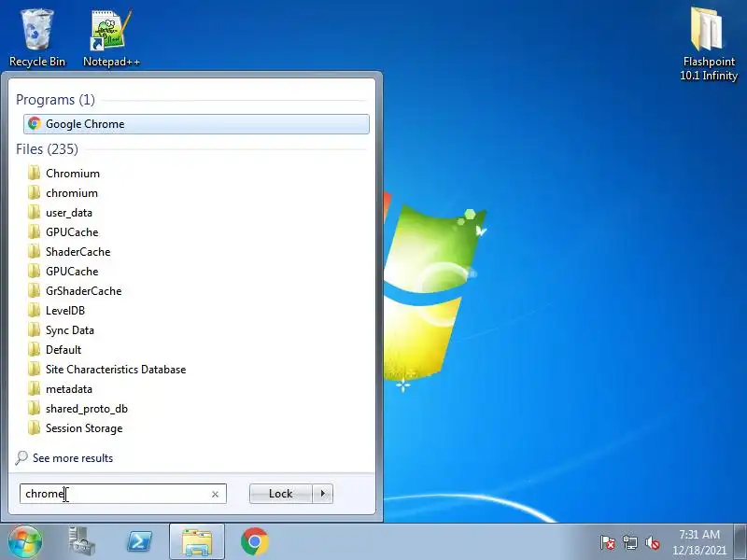Click the folder icon next to Default
Image resolution: width=747 pixels, height=560 pixels.
pyautogui.click(x=35, y=349)
